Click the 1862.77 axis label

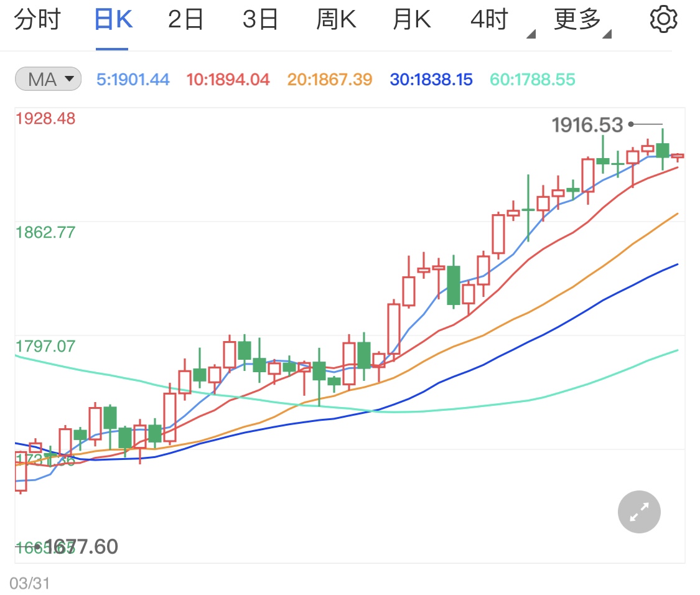pos(45,232)
